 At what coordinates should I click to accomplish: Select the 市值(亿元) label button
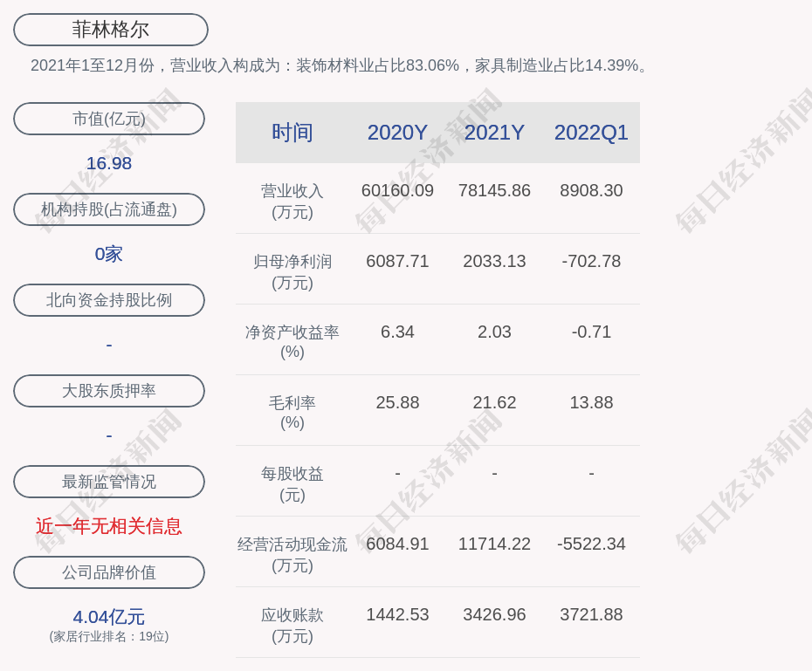point(109,119)
